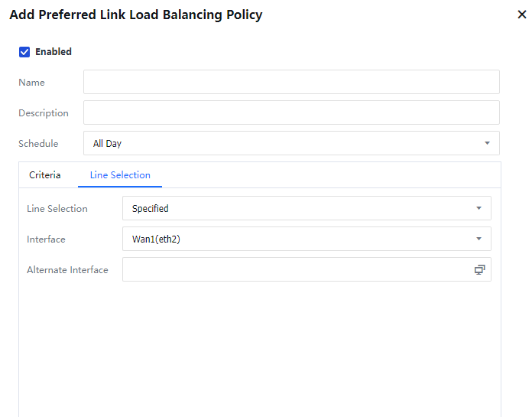The width and height of the screenshot is (532, 417).
Task: Expand the Schedule dropdown arrow
Action: [x=487, y=143]
